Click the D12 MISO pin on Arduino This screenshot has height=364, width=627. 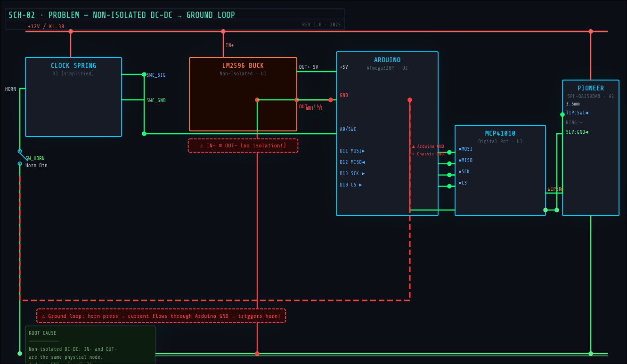352,162
